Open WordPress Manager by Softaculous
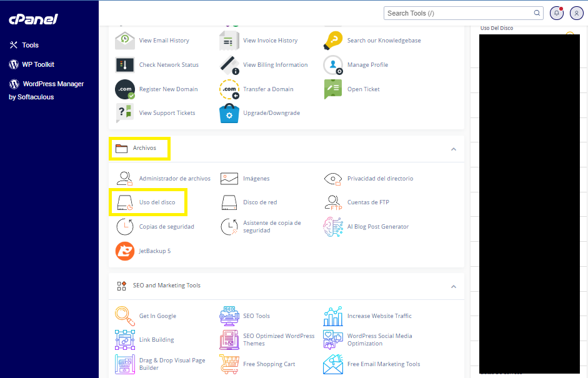Viewport: 588px width, 378px height. [46, 91]
